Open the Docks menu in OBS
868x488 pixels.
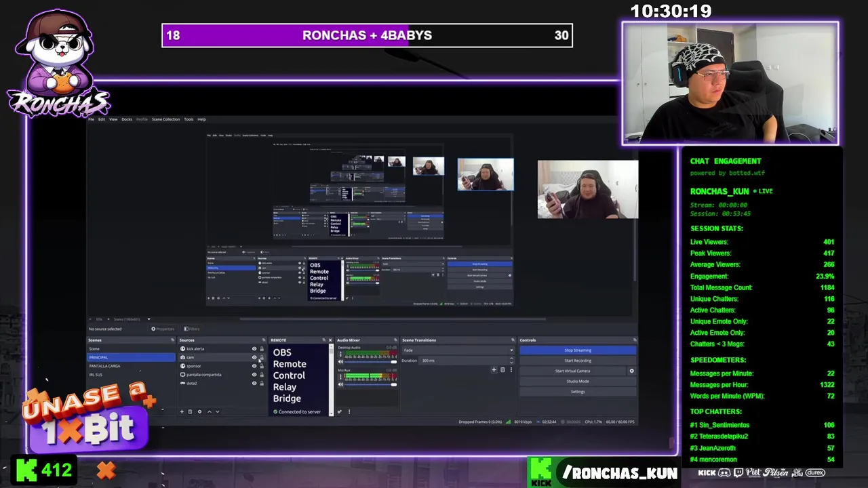[x=127, y=119]
